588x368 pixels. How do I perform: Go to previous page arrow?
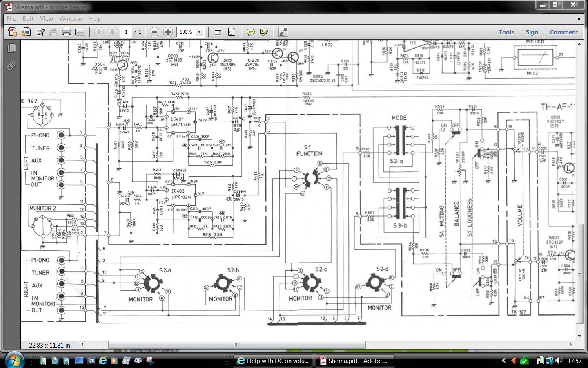(99, 32)
